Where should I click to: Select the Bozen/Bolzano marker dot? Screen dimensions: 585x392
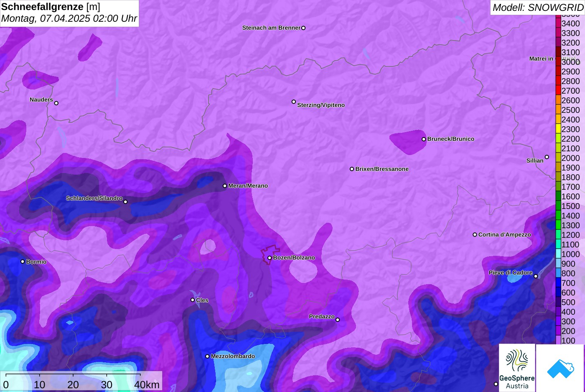270,258
